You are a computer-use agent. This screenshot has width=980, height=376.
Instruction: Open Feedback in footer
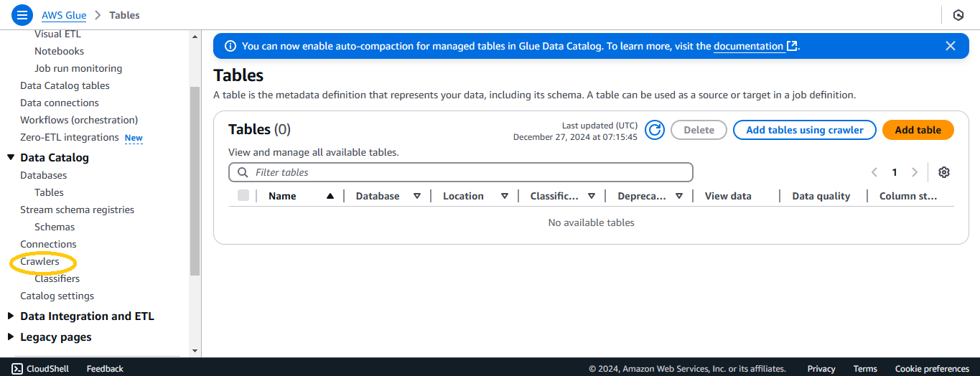tap(105, 369)
